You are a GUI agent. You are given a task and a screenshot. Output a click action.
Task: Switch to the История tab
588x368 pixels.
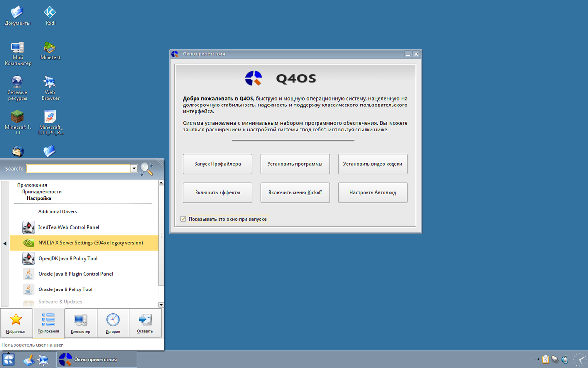click(x=113, y=323)
